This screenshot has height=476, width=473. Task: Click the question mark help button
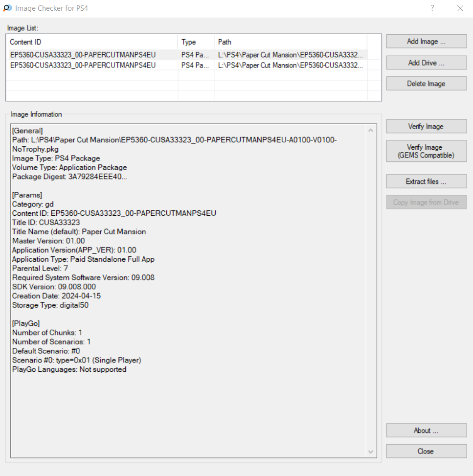(432, 8)
